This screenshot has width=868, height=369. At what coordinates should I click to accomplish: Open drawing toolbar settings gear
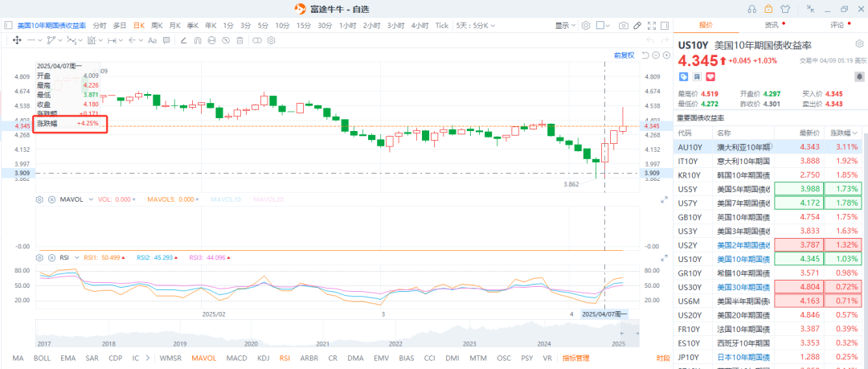click(x=272, y=40)
